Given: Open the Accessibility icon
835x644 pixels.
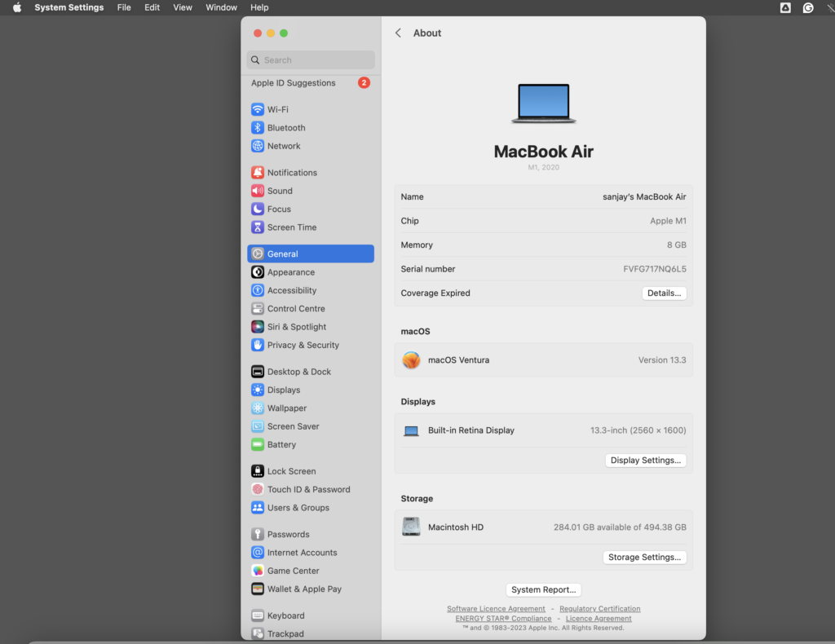Looking at the screenshot, I should 258,290.
